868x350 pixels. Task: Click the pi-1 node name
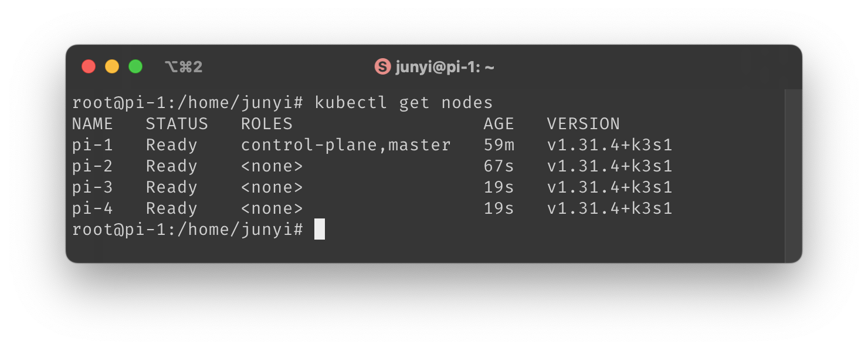92,145
